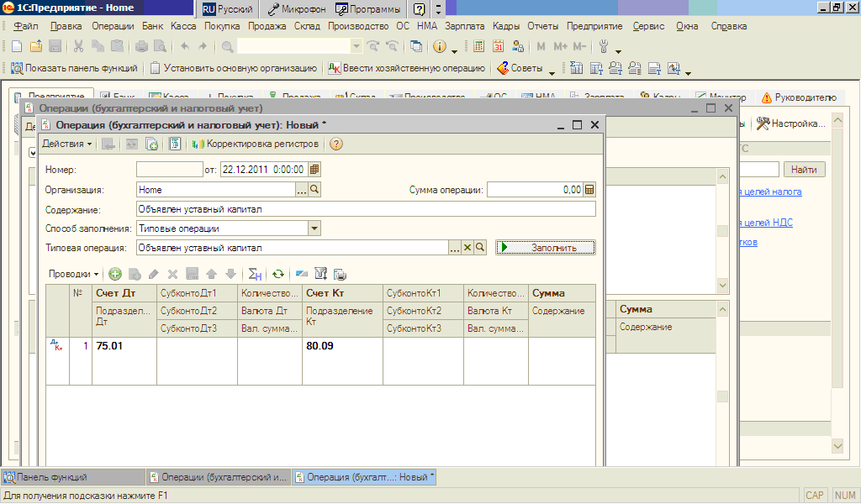Click the целей НДС link
The height and width of the screenshot is (504, 861).
[x=769, y=222]
